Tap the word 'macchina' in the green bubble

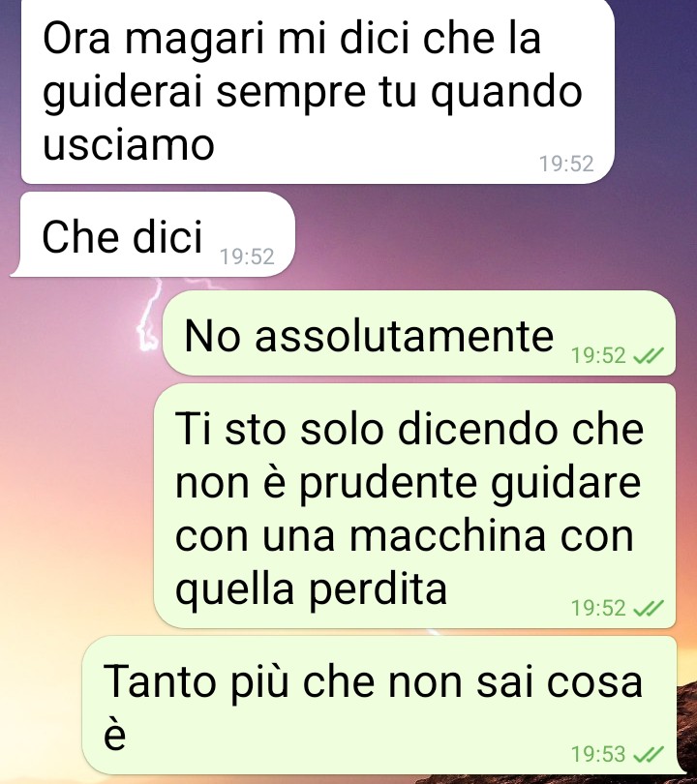447,535
